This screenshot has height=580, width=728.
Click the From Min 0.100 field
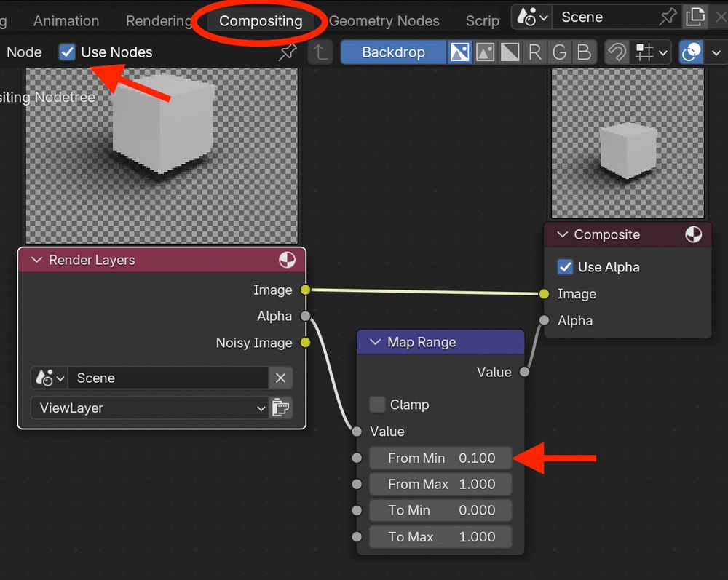point(440,458)
